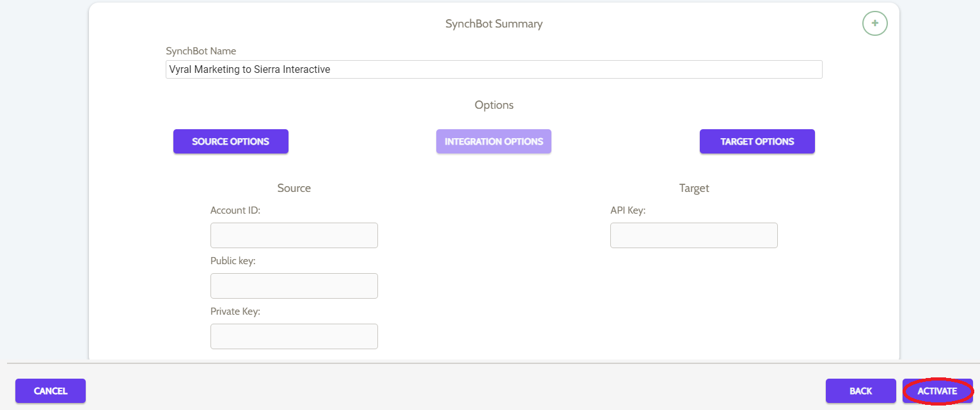This screenshot has height=410, width=980.
Task: Select the Target section heading
Action: click(694, 188)
